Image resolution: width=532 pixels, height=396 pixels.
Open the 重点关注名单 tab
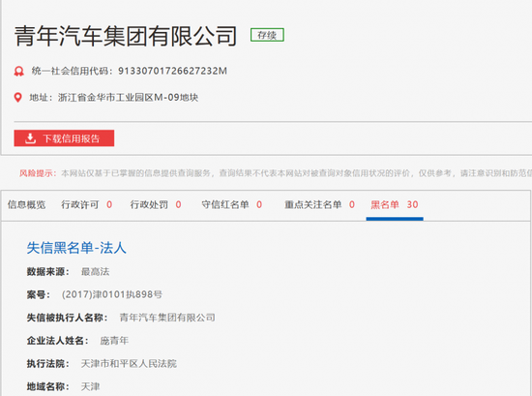pos(319,205)
